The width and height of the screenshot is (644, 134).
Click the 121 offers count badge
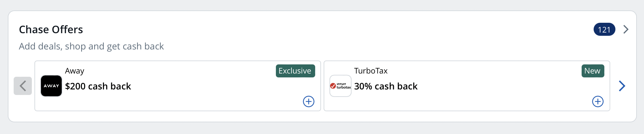(x=604, y=30)
